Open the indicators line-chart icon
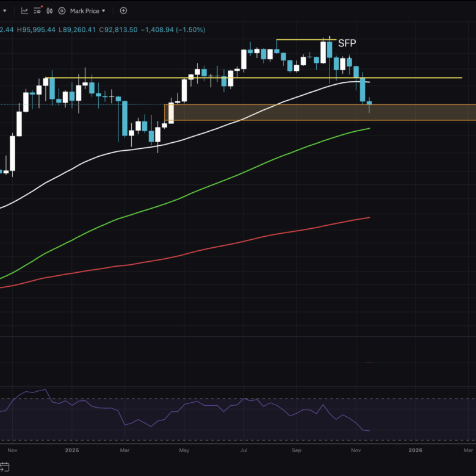The width and height of the screenshot is (476, 476). coord(24,11)
